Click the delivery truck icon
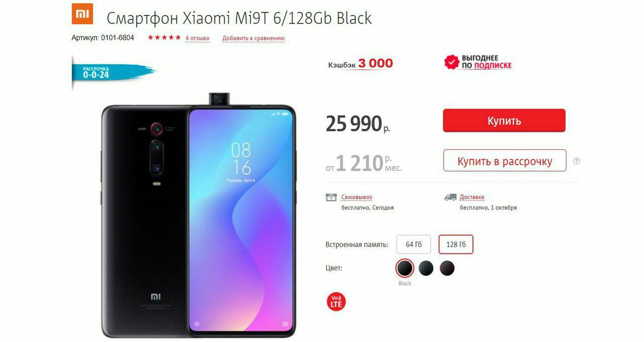This screenshot has width=644, height=342. (x=450, y=197)
